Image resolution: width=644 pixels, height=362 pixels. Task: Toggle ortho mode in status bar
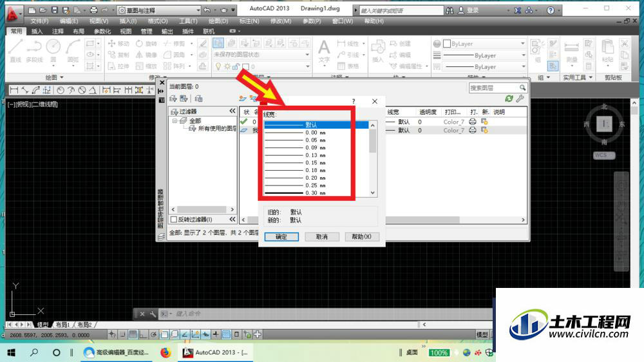143,334
